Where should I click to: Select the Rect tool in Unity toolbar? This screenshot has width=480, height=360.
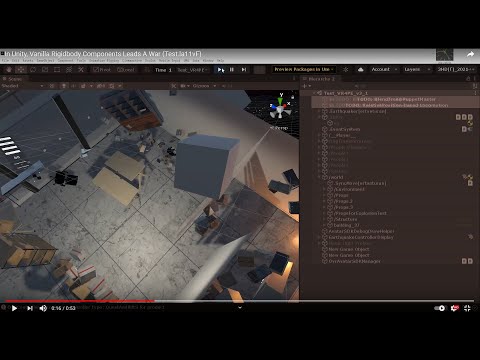[x=57, y=69]
